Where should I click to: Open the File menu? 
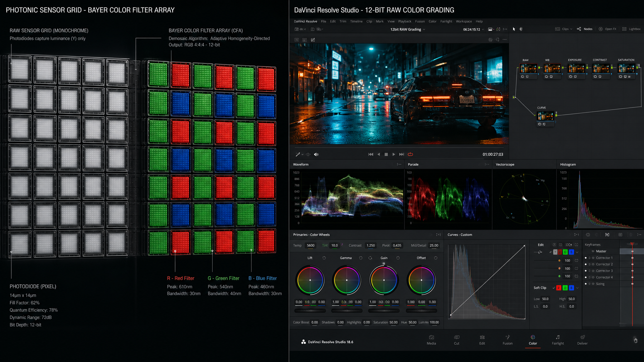(x=324, y=21)
